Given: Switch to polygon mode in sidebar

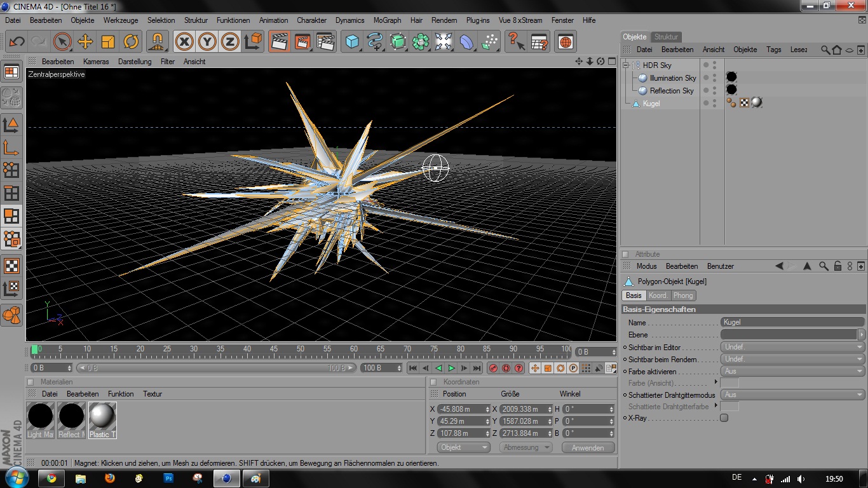Looking at the screenshot, I should [x=12, y=216].
